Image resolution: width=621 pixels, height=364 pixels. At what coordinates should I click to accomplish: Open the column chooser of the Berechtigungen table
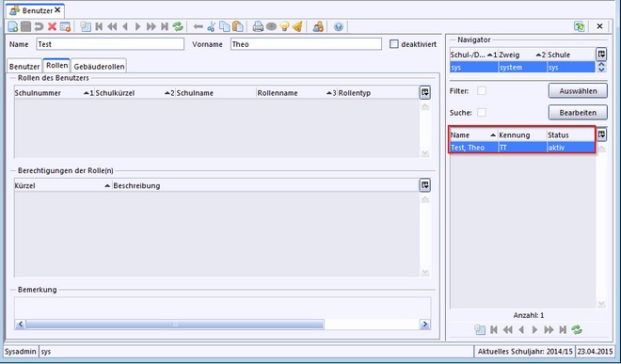point(425,185)
